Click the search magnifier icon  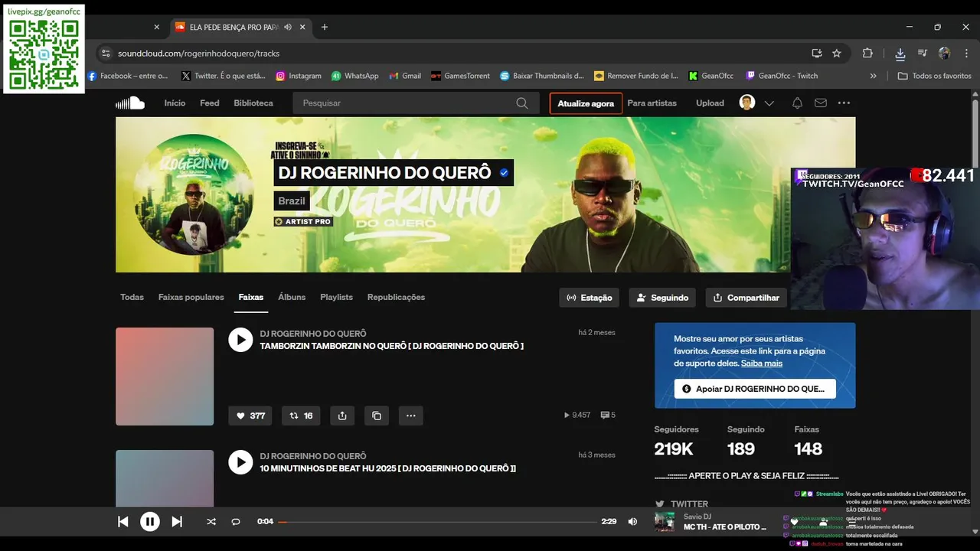click(522, 103)
